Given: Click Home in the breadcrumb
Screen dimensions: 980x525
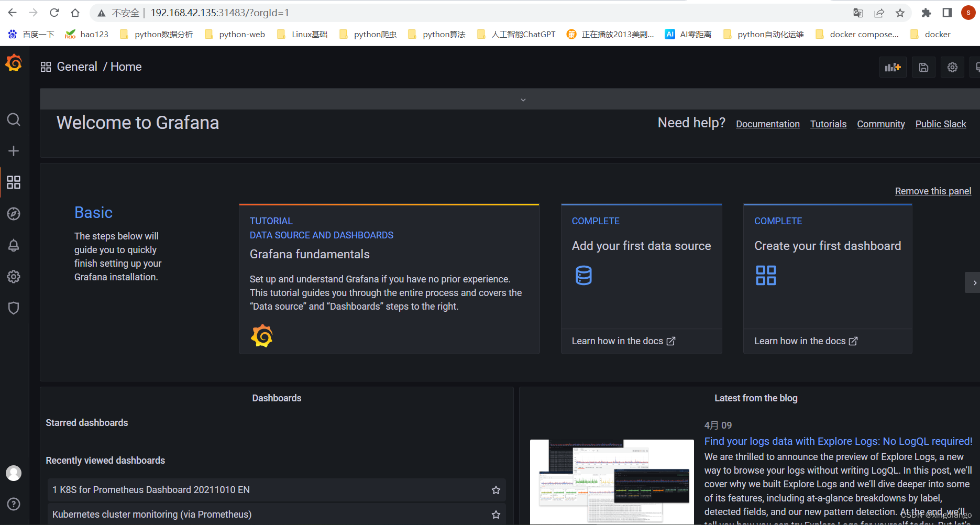Looking at the screenshot, I should click(126, 67).
